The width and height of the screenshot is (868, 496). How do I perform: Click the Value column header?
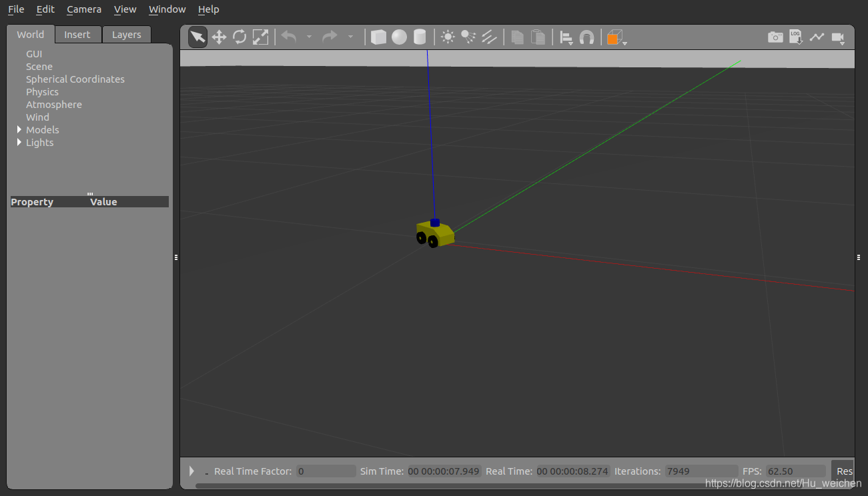point(103,202)
